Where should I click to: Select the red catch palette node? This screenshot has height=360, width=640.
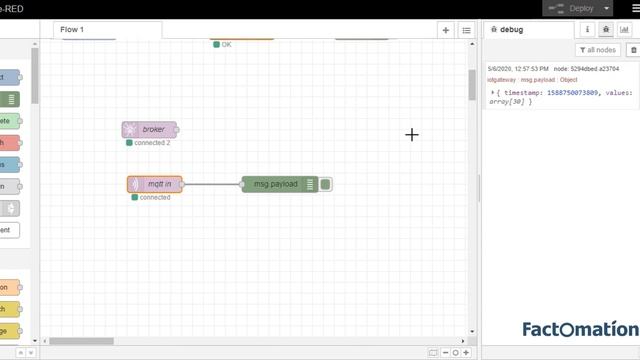click(x=10, y=143)
